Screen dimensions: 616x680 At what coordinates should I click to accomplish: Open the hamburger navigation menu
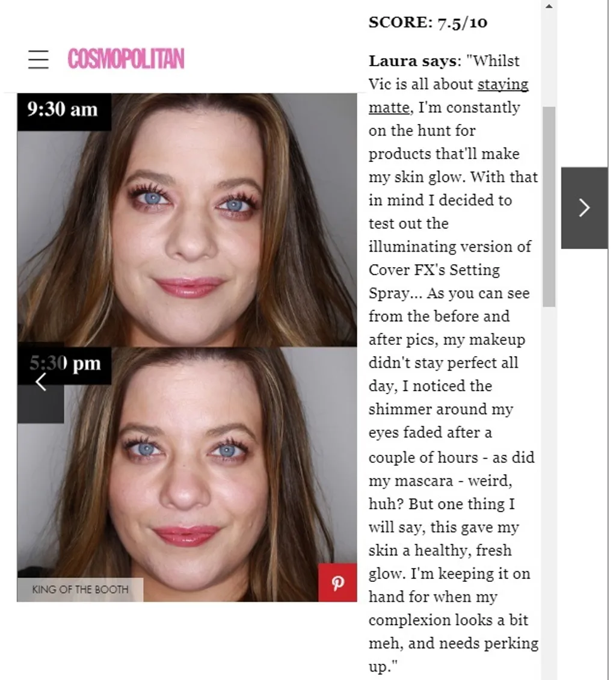38,60
